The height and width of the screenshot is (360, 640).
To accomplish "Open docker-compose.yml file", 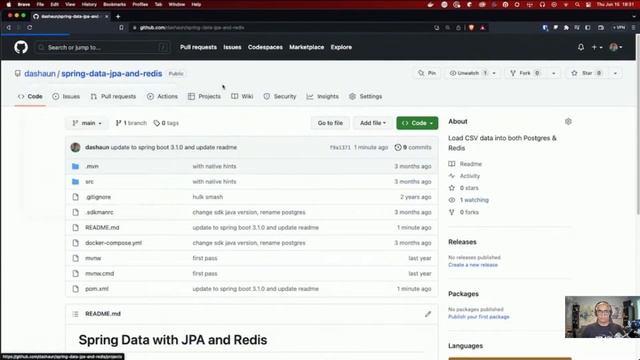I will [x=113, y=243].
